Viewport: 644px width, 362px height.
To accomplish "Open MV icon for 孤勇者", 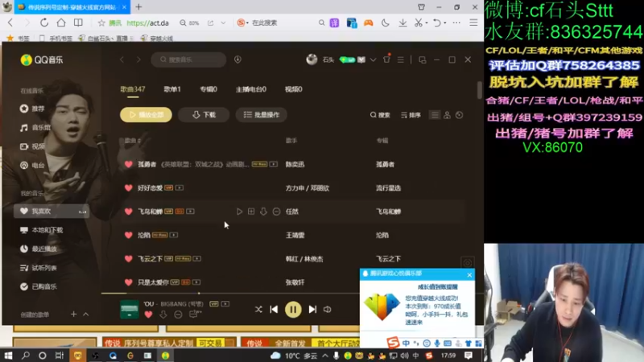I will [273, 164].
